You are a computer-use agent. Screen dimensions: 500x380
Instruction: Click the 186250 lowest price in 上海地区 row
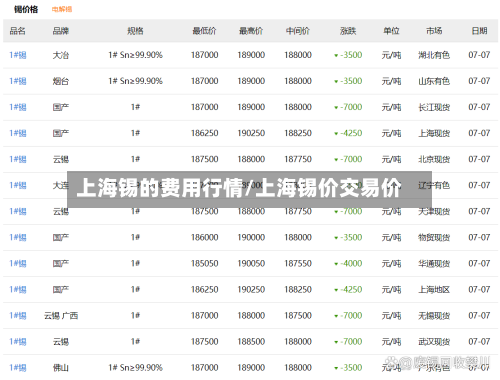(x=204, y=290)
